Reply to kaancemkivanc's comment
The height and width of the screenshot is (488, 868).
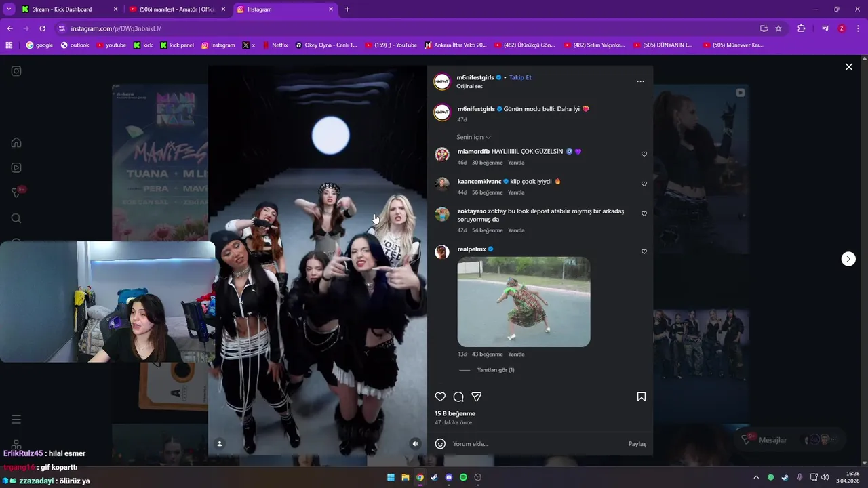516,192
